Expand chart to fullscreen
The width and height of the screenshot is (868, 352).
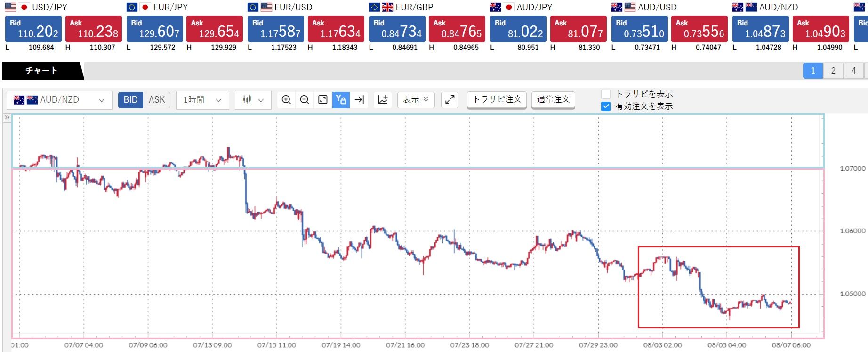450,100
